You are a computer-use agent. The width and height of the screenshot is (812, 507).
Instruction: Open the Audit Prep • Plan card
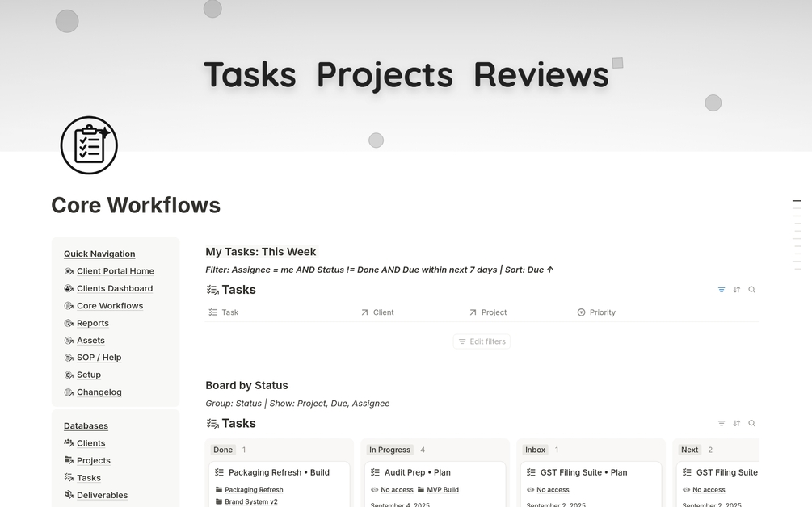(x=418, y=472)
